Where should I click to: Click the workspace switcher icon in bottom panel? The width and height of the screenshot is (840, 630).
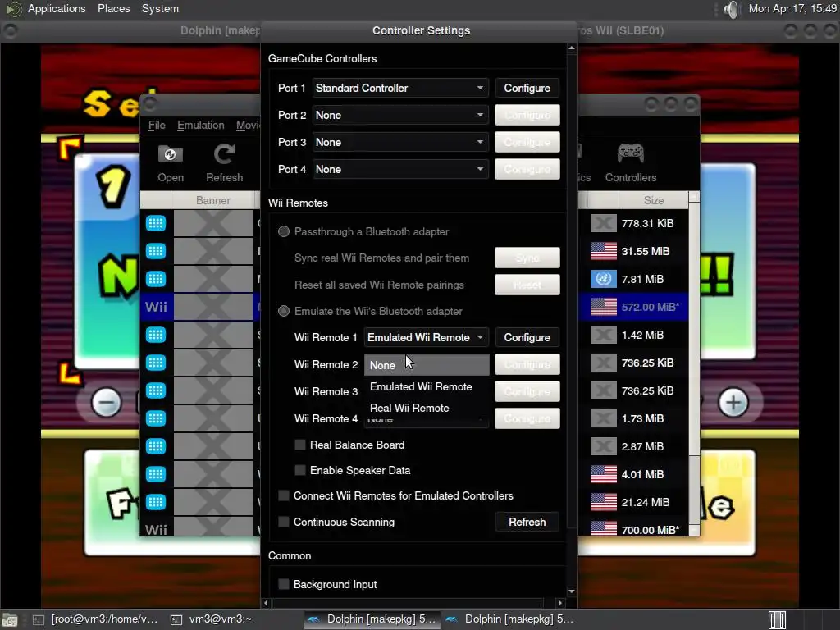777,620
